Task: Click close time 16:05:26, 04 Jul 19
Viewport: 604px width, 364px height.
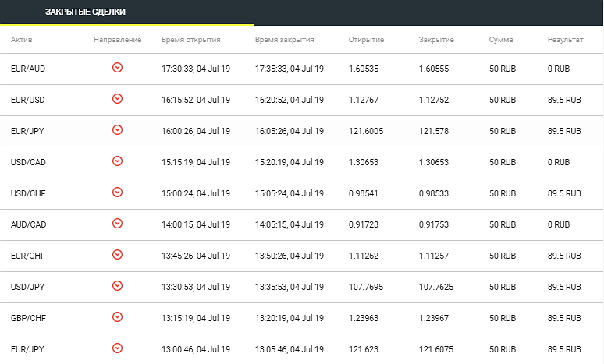Action: pyautogui.click(x=290, y=131)
